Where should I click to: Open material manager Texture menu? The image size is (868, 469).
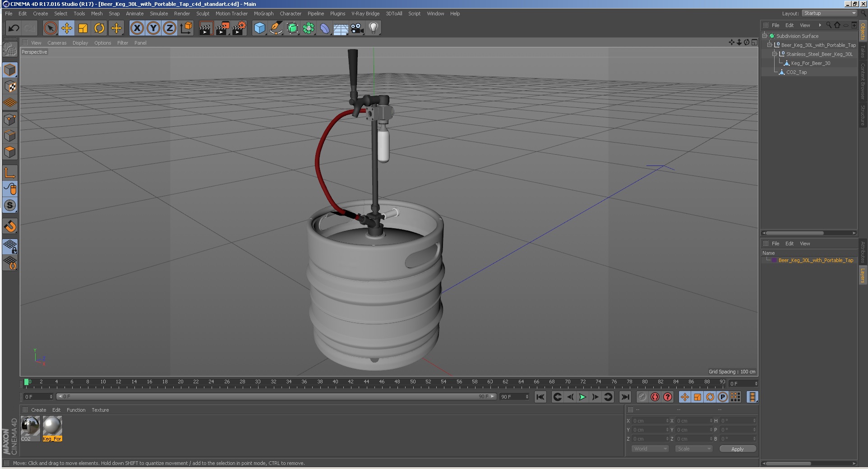[100, 410]
